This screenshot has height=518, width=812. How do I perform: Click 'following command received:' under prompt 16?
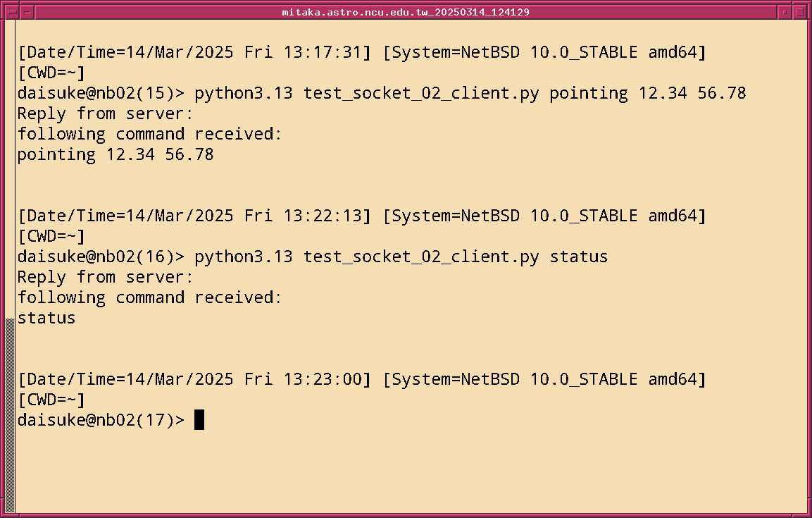[x=149, y=297]
